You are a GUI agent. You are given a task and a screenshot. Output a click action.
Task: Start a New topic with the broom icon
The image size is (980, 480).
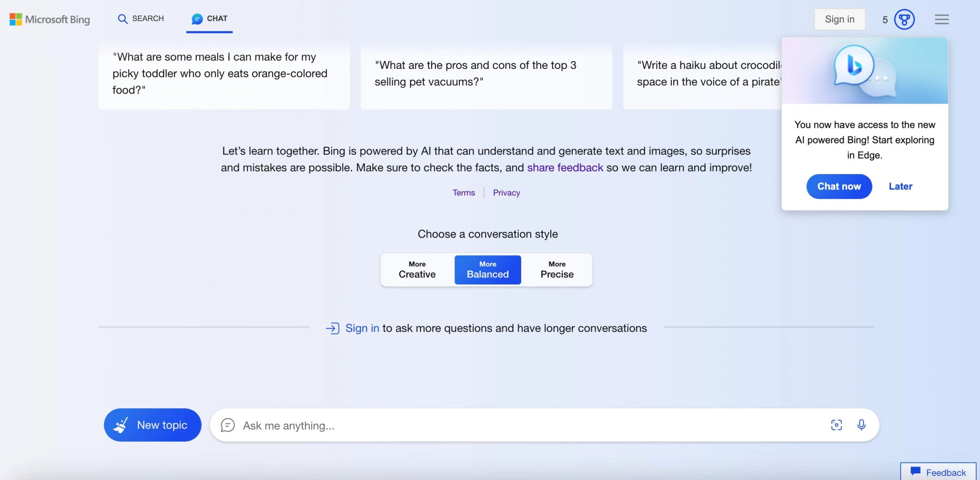(x=152, y=425)
